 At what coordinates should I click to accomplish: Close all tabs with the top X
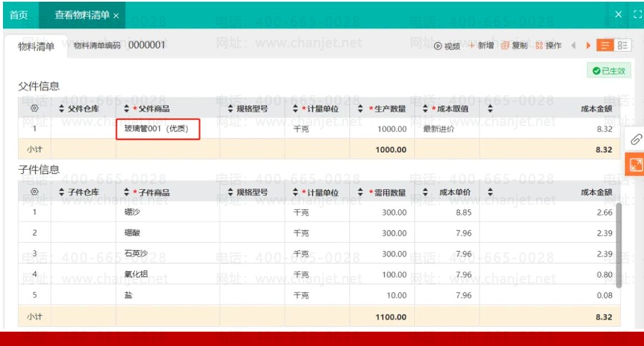[x=618, y=14]
